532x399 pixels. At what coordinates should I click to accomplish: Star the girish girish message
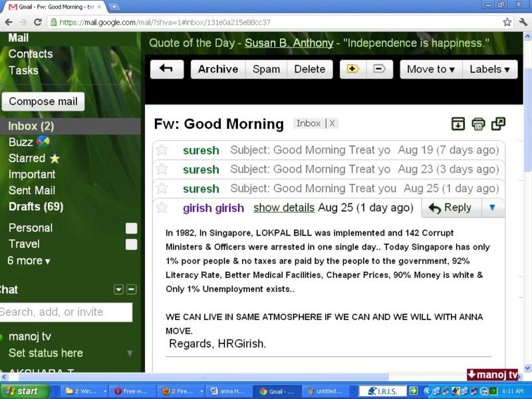pyautogui.click(x=162, y=207)
